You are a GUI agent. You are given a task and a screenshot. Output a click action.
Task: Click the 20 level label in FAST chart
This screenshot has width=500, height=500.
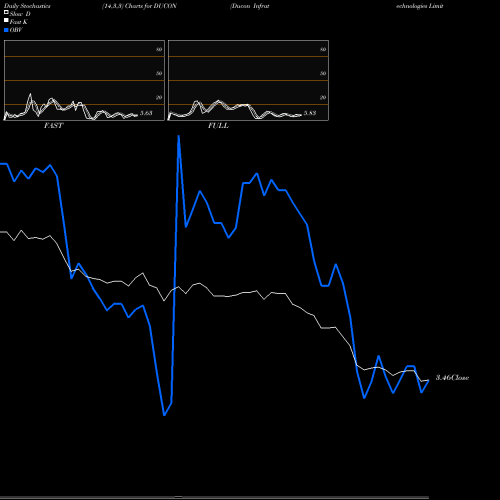point(159,97)
